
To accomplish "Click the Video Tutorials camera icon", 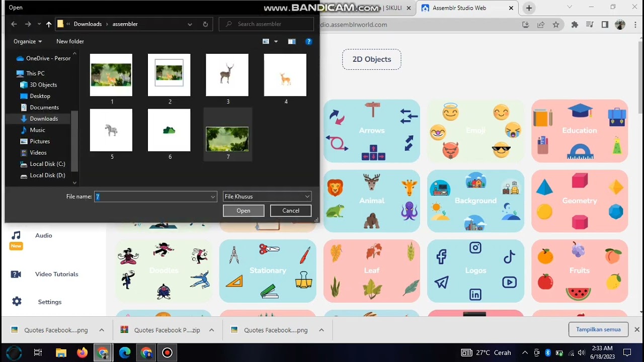I will click(16, 274).
